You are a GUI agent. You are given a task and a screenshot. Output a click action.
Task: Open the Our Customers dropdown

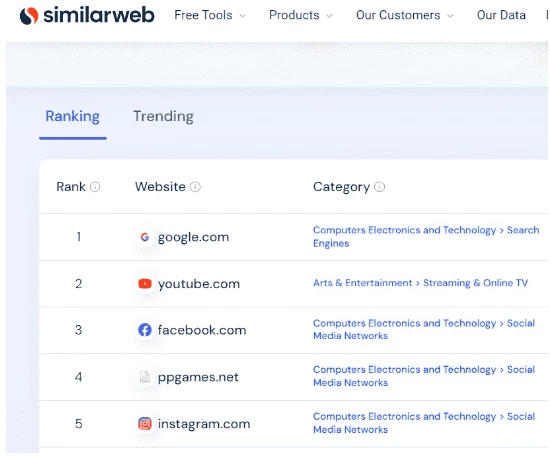point(405,15)
